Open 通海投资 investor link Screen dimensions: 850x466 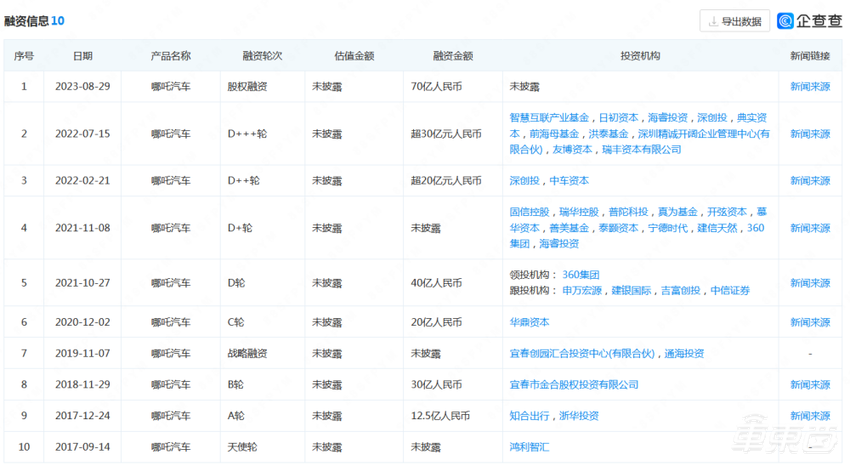click(681, 353)
